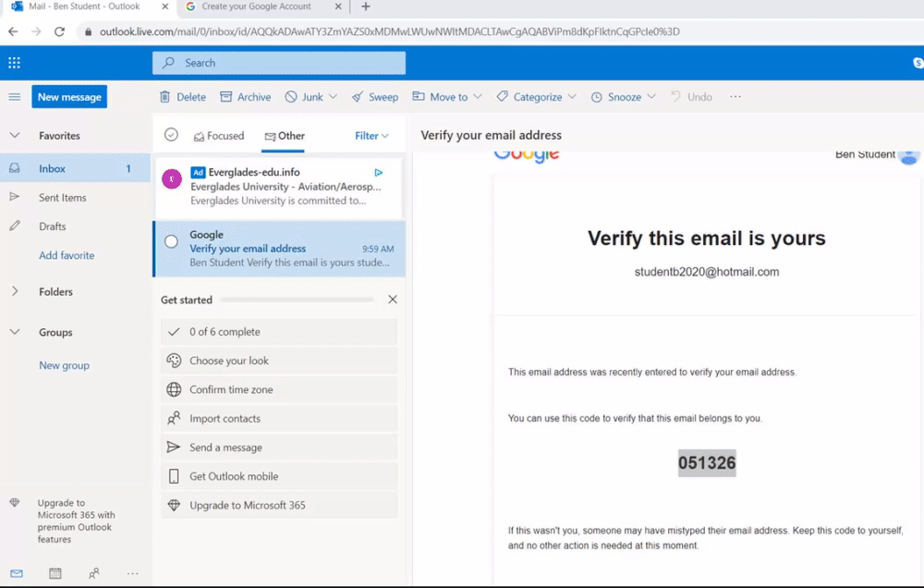Reload the page with refresh icon
Image resolution: width=924 pixels, height=588 pixels.
(59, 31)
